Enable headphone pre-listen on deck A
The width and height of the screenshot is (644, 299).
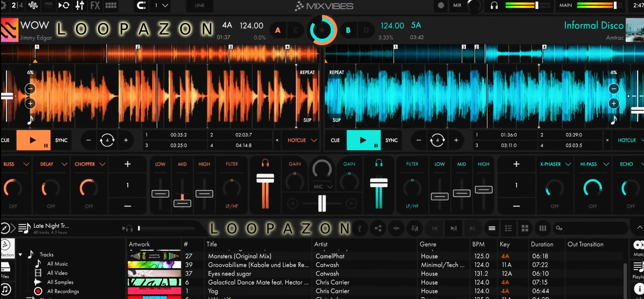[x=265, y=163]
